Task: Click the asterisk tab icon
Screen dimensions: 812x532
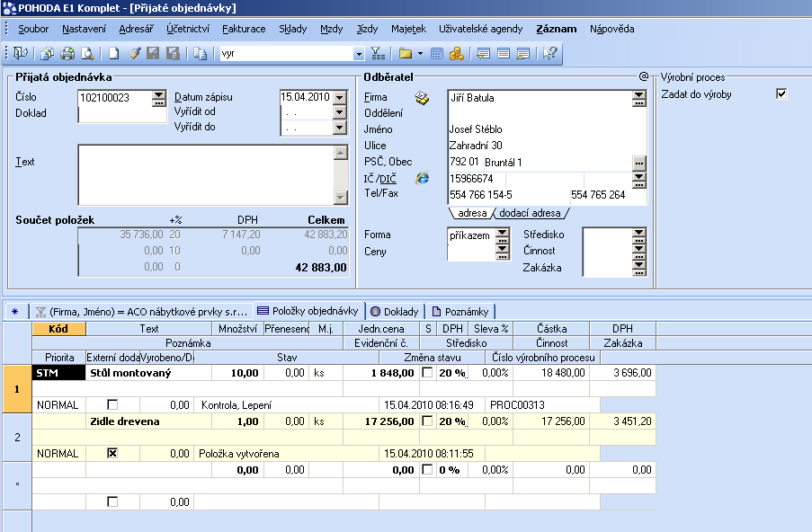Action: (15, 312)
